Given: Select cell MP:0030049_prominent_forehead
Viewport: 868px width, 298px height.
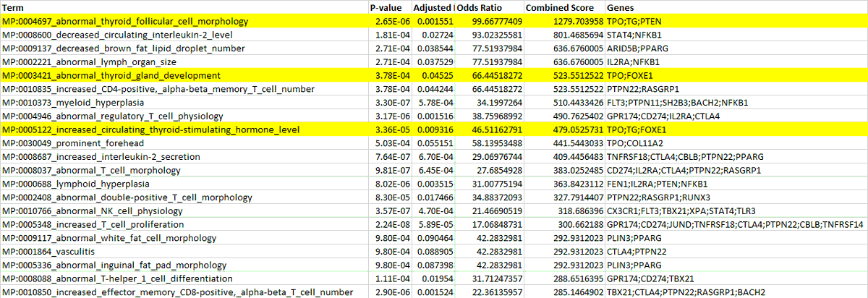Looking at the screenshot, I should [183, 143].
